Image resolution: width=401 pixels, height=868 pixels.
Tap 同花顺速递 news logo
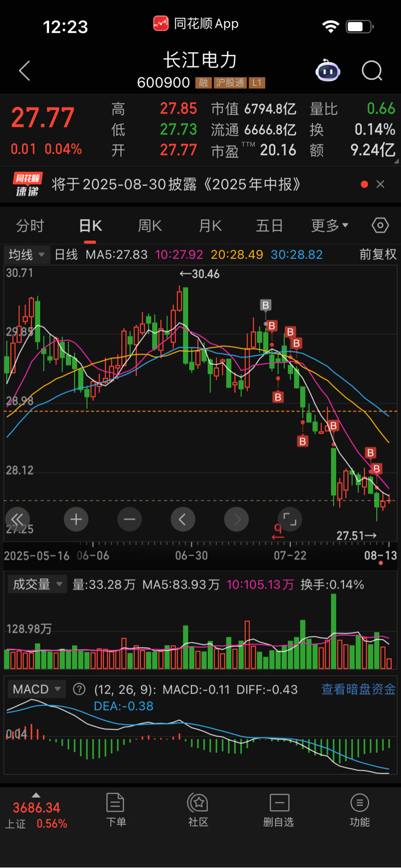tap(28, 184)
